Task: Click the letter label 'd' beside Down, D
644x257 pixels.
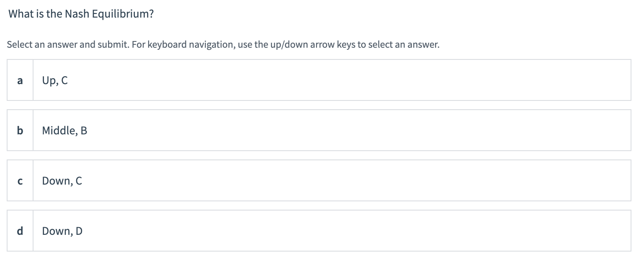Action: (x=20, y=231)
